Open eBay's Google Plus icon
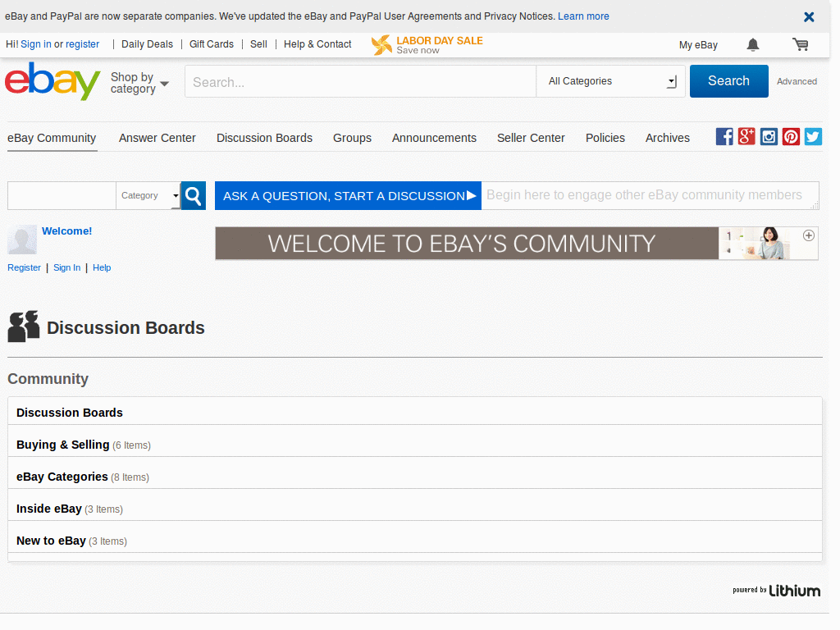 coord(746,137)
